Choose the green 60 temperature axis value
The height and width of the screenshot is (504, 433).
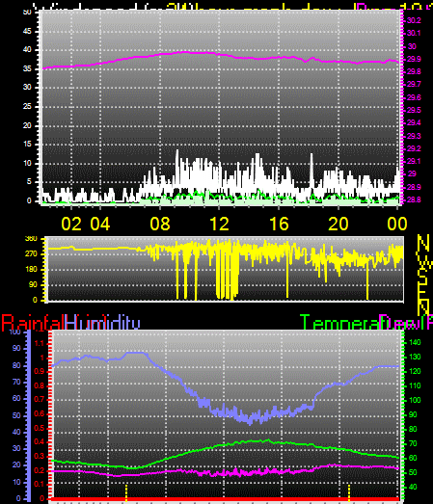[414, 458]
